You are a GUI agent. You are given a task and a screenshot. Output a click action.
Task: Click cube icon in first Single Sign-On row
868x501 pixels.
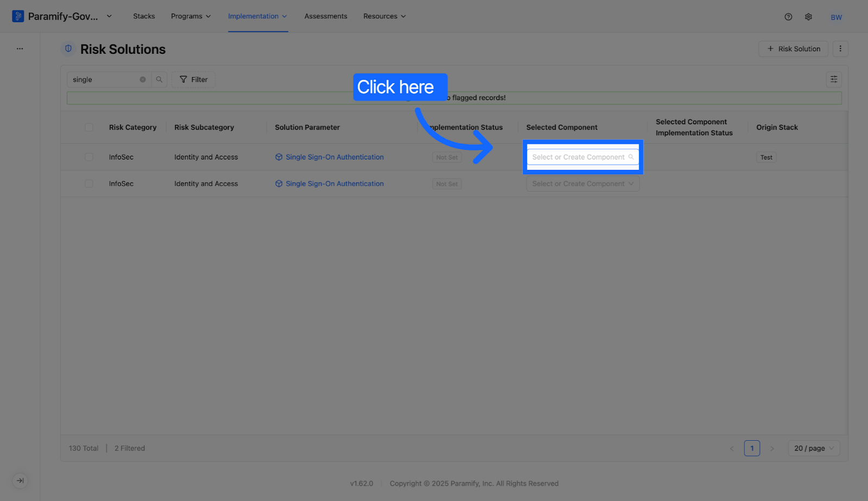[279, 157]
